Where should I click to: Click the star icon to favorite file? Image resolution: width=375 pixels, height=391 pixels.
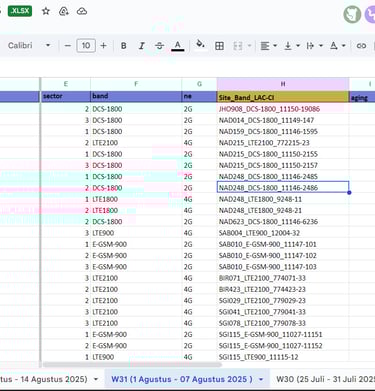tap(46, 11)
